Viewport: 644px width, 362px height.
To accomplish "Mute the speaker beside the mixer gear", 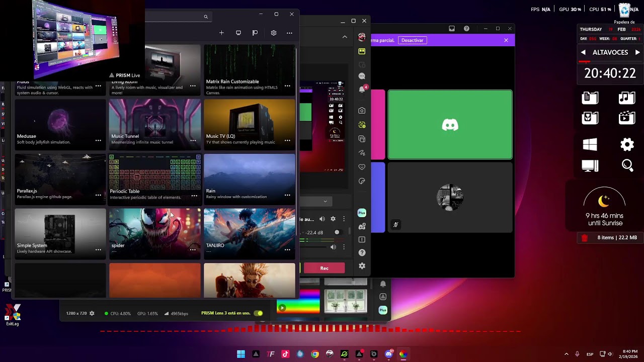I will (322, 219).
